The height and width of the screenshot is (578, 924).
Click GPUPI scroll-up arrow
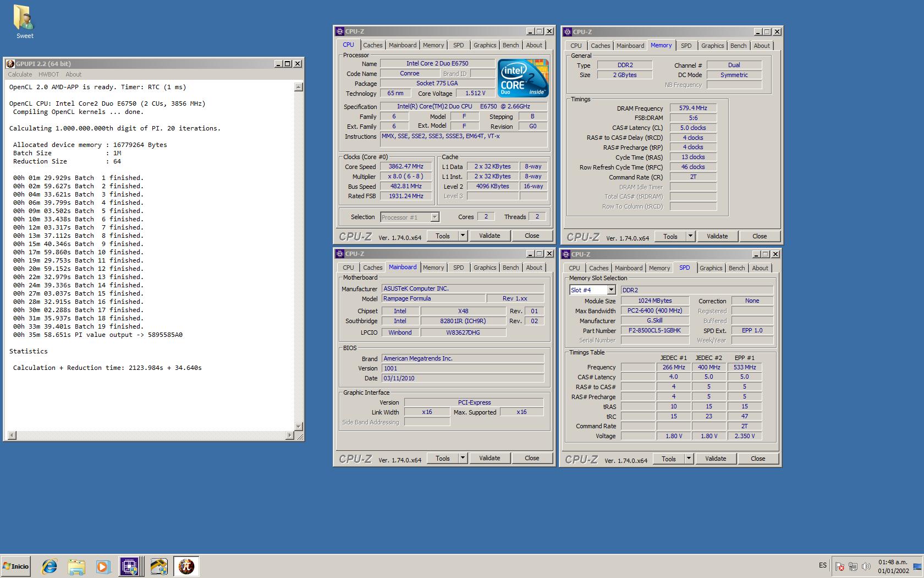click(298, 87)
